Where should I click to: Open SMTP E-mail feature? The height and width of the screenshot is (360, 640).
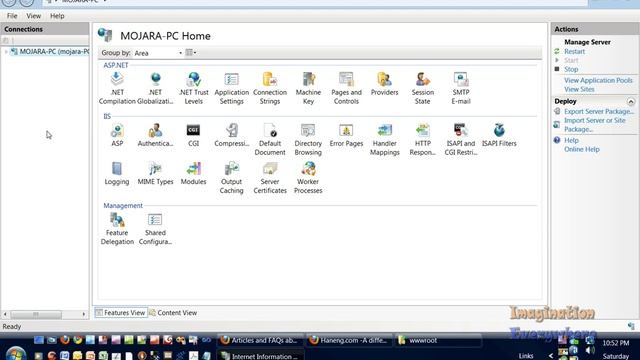[461, 88]
